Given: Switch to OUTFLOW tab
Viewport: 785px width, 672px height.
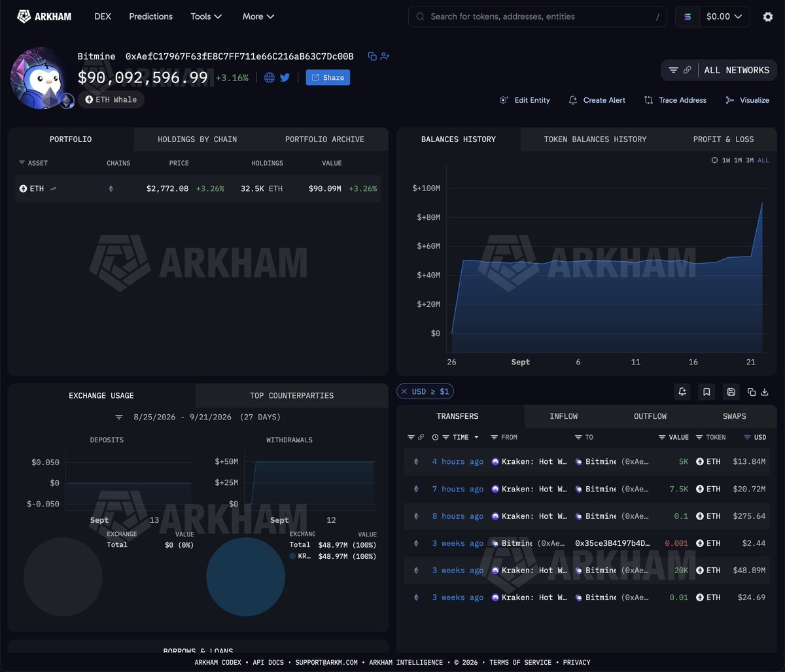Looking at the screenshot, I should coord(650,416).
